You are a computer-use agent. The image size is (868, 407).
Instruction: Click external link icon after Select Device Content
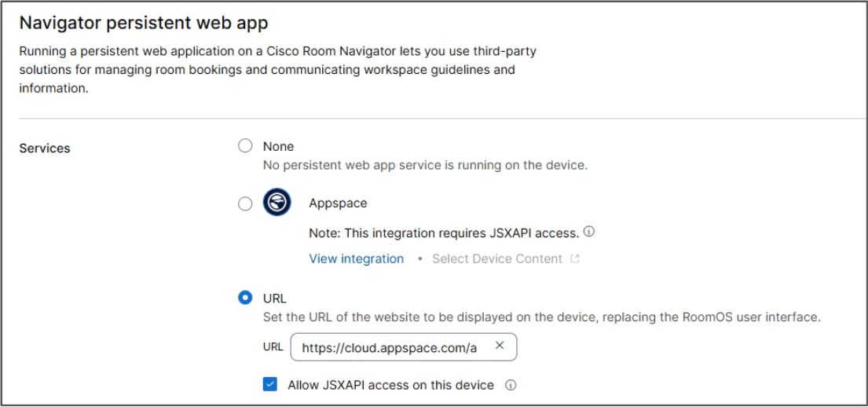pos(575,258)
